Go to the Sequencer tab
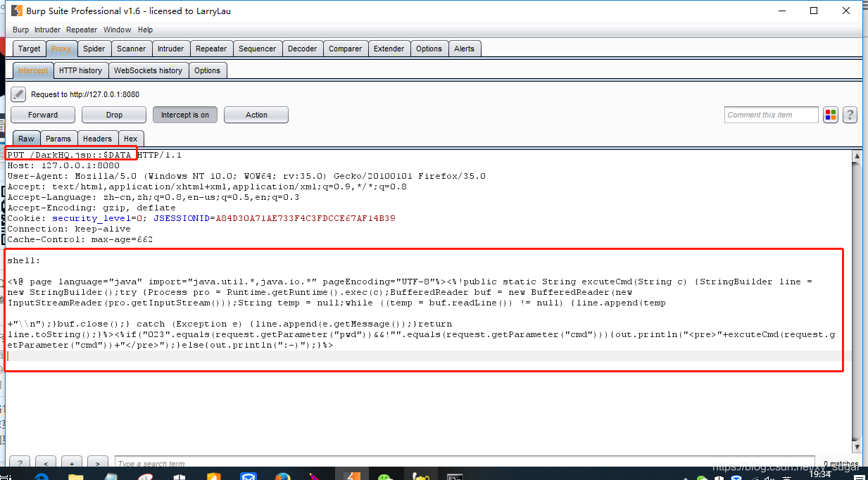Image resolution: width=868 pixels, height=480 pixels. coord(258,49)
